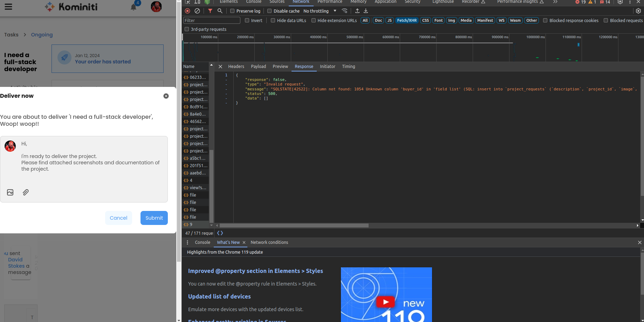Click the paperclip attachment icon
Viewport: 644px width, 322px height.
(26, 192)
